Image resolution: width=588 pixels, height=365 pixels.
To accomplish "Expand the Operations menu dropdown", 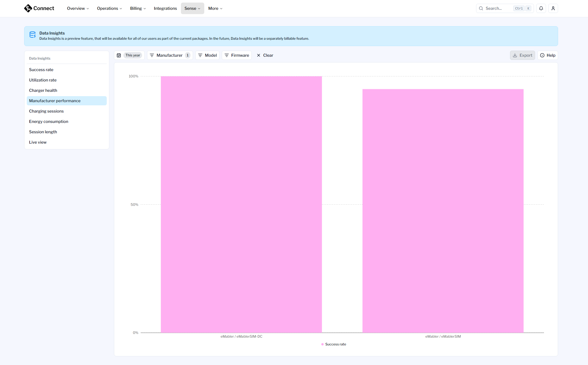I will (x=109, y=8).
